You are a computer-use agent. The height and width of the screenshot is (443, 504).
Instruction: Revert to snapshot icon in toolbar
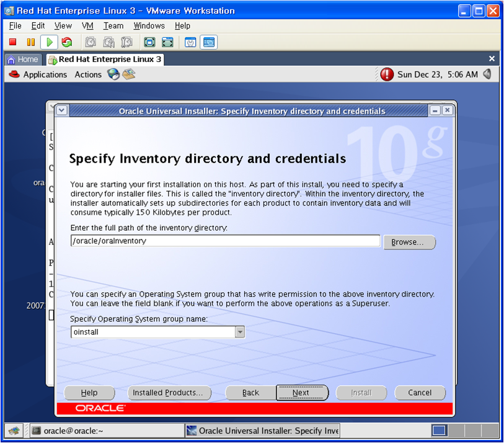click(108, 42)
